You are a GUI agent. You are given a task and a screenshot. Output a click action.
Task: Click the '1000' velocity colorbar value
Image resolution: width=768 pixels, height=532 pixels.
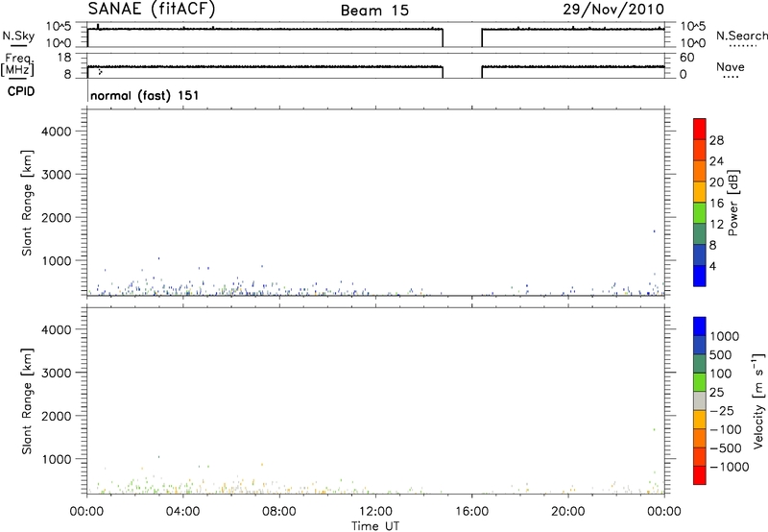[x=724, y=336]
